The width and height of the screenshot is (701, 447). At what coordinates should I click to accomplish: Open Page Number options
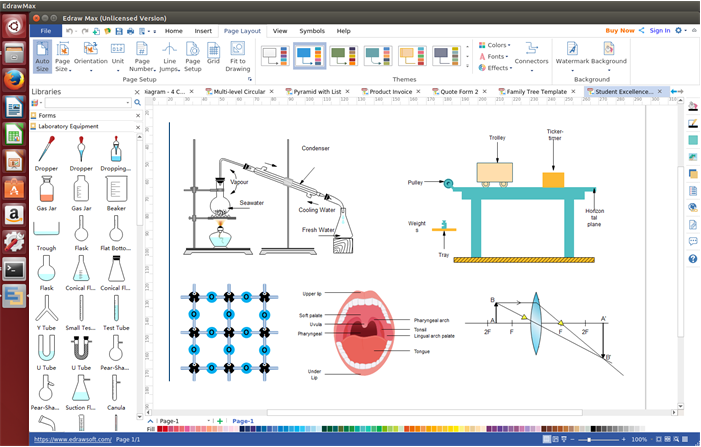click(142, 56)
